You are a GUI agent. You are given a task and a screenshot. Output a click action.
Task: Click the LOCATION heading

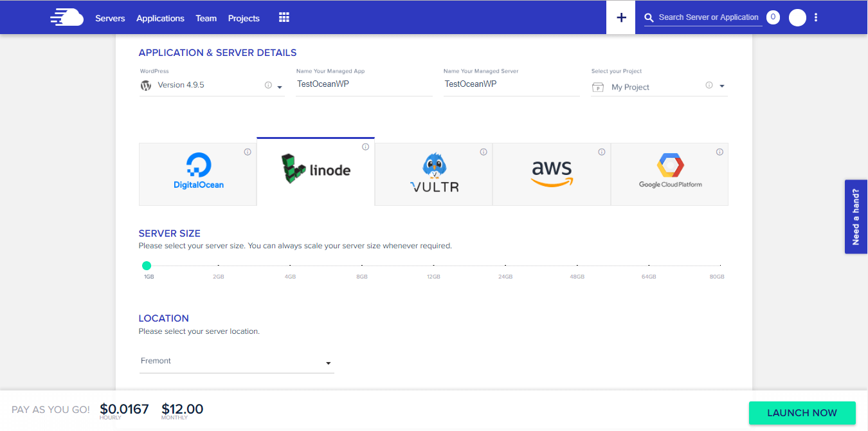164,318
